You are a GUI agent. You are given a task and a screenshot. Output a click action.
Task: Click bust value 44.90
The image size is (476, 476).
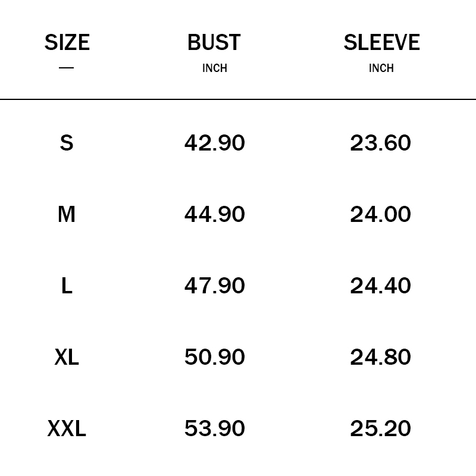click(x=214, y=214)
